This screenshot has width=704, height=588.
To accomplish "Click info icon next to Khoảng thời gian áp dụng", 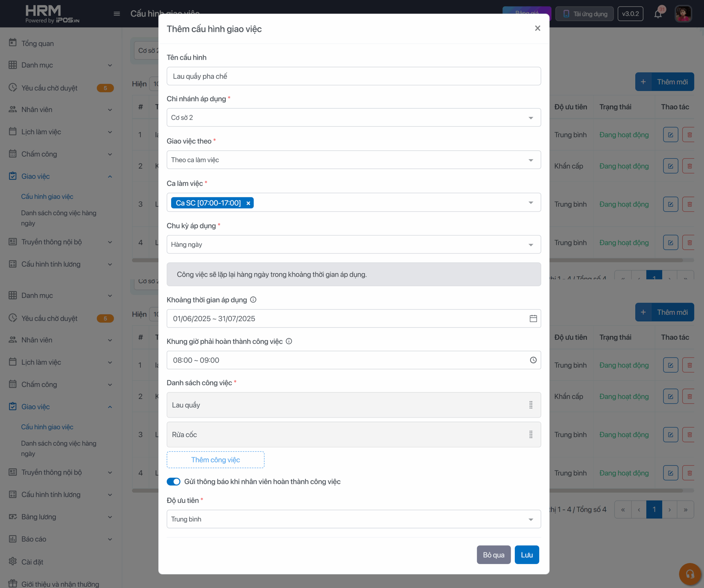I will pos(254,300).
